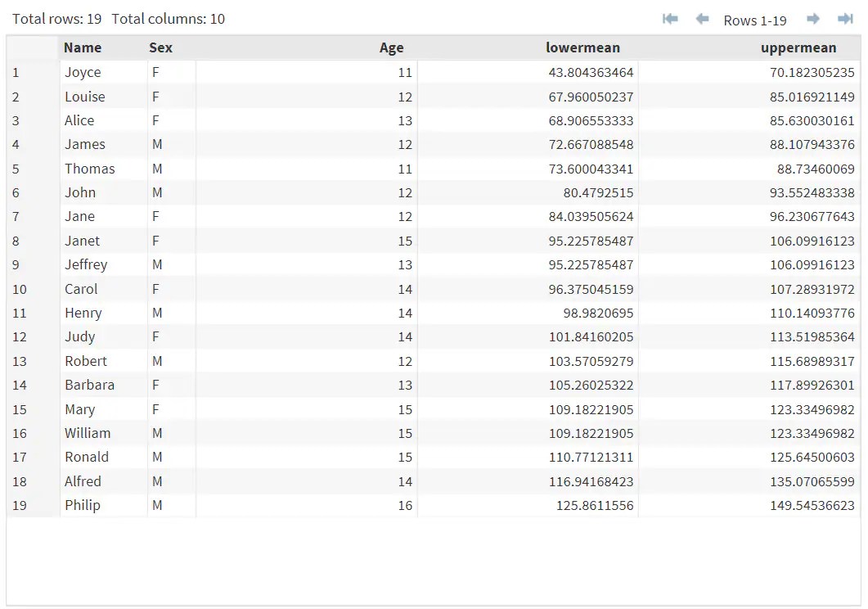Click uppermean value 85.630030161
The height and width of the screenshot is (609, 868).
pos(812,120)
